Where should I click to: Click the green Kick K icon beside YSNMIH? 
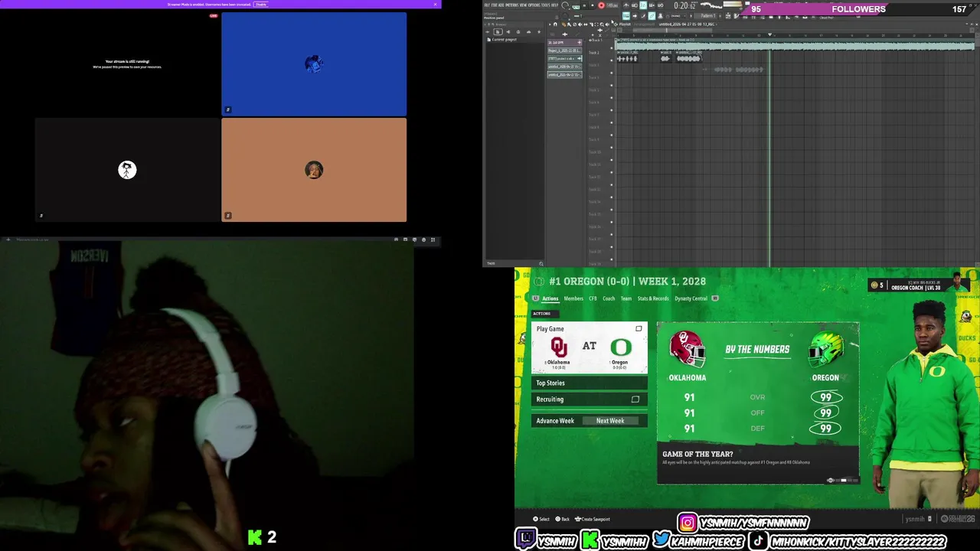(590, 540)
